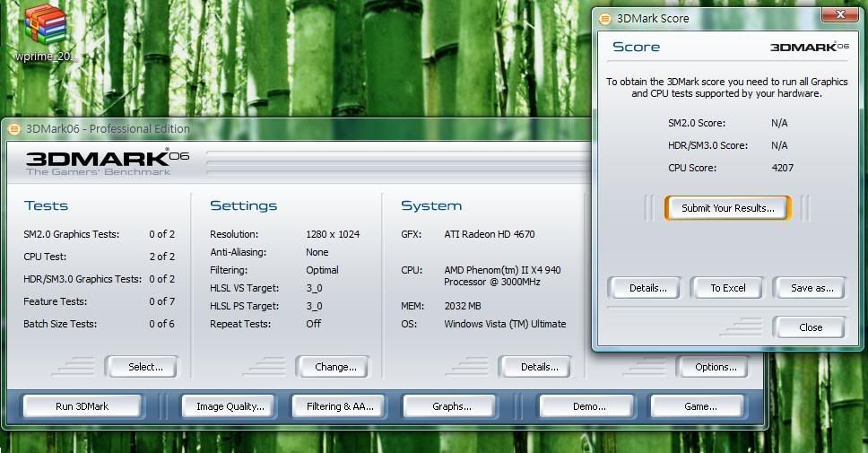Image resolution: width=868 pixels, height=453 pixels.
Task: Click the AMD Phenom(tm) II X4 940 text
Action: tap(502, 270)
